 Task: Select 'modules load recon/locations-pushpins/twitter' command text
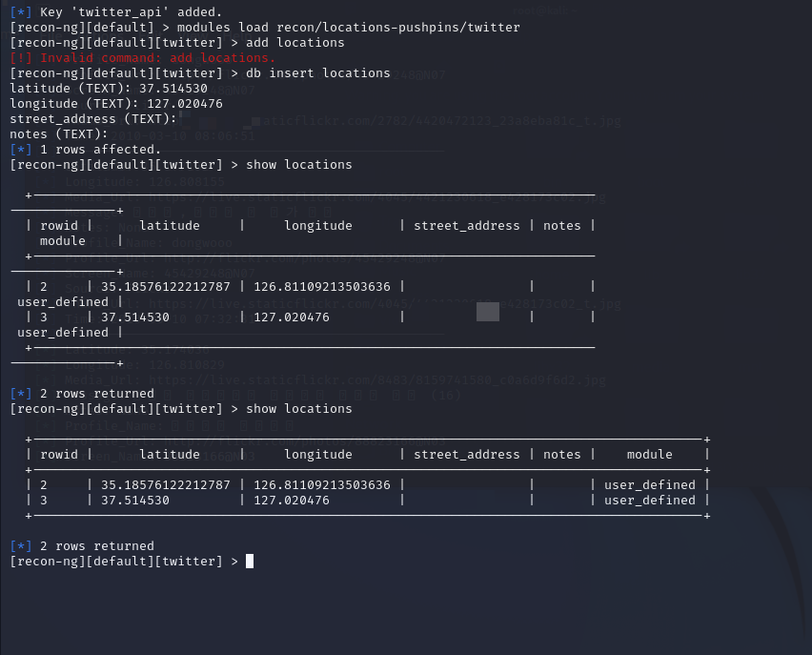[349, 28]
